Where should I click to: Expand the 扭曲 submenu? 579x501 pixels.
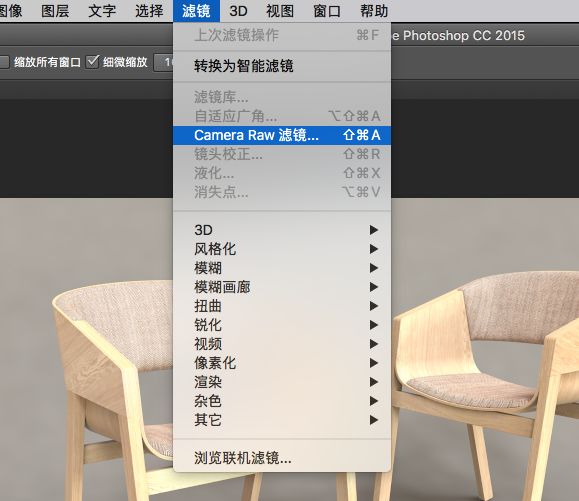pyautogui.click(x=282, y=306)
